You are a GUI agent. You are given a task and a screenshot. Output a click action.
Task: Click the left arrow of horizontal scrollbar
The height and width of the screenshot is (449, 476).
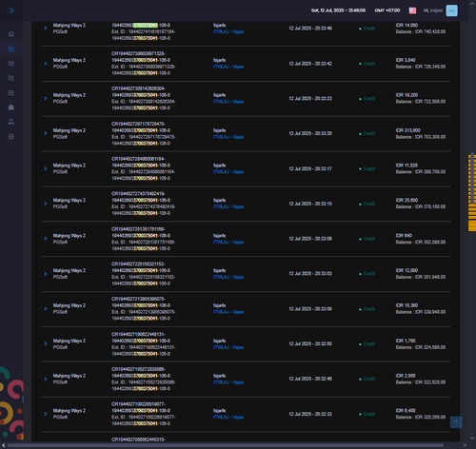point(4,445)
